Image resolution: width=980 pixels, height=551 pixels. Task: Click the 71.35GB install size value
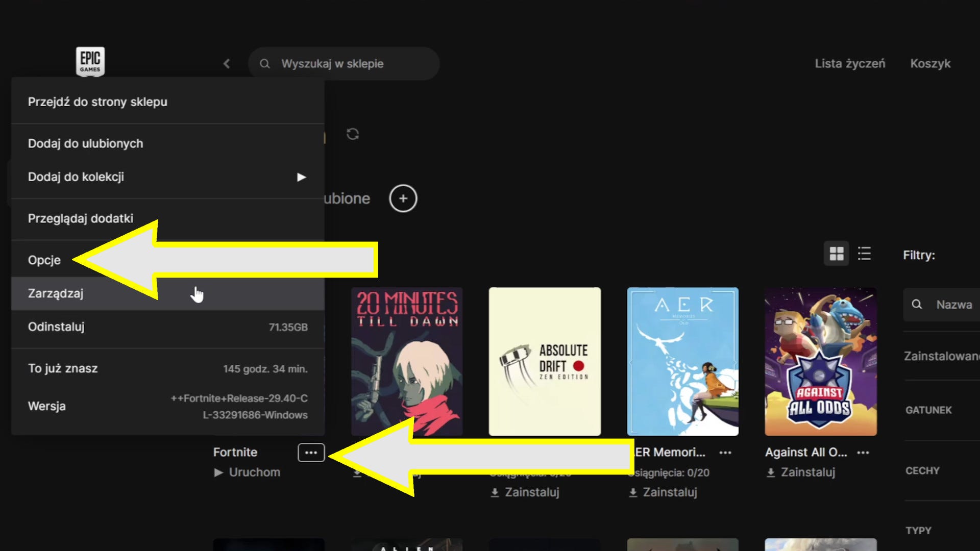coord(288,328)
